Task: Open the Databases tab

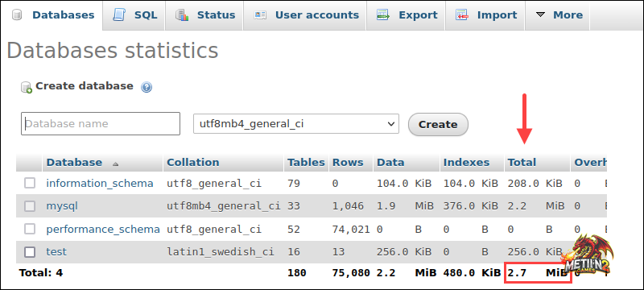Action: tap(52, 15)
